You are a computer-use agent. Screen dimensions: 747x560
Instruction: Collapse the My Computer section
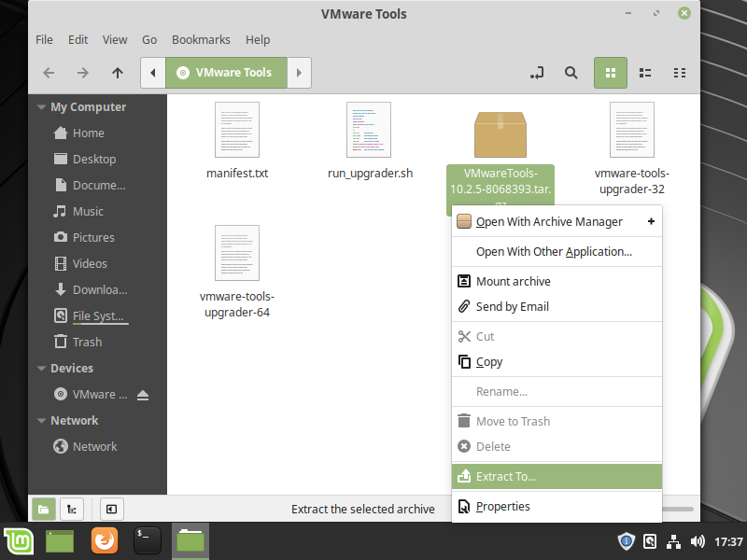tap(41, 107)
